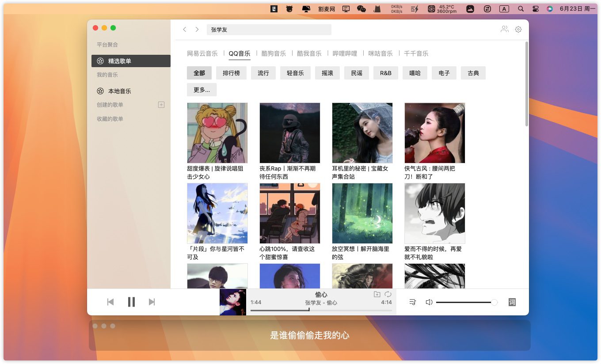The width and height of the screenshot is (601, 364).
Task: Switch to the 网易云音乐 tab
Action: (202, 53)
